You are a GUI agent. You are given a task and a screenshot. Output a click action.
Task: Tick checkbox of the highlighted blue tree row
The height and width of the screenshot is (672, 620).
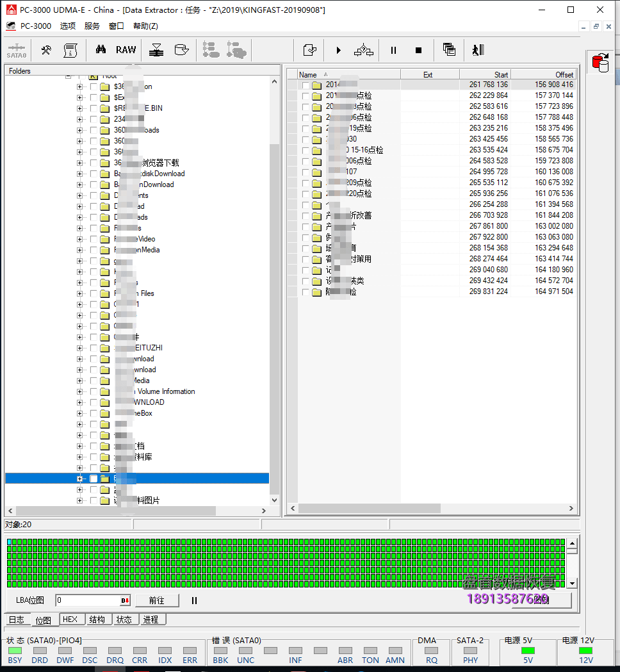(94, 479)
